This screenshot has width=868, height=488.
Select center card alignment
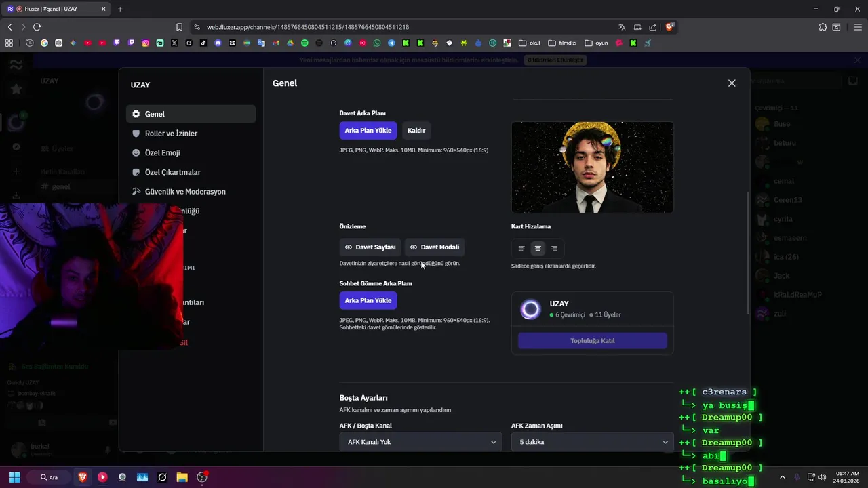(x=538, y=248)
